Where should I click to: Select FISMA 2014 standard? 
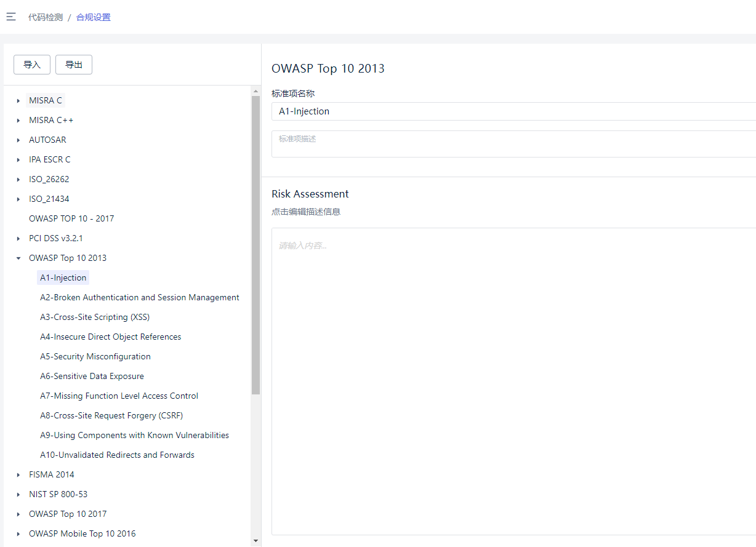(x=52, y=474)
